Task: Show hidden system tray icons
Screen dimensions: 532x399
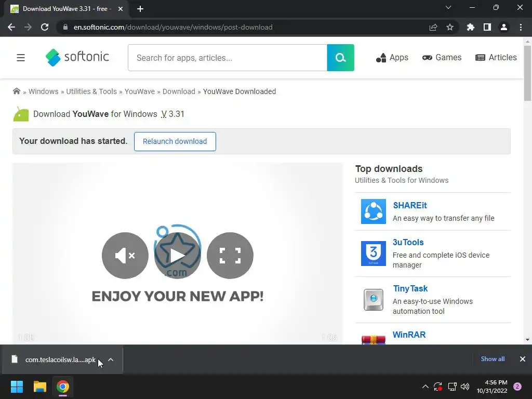Action: pos(425,387)
